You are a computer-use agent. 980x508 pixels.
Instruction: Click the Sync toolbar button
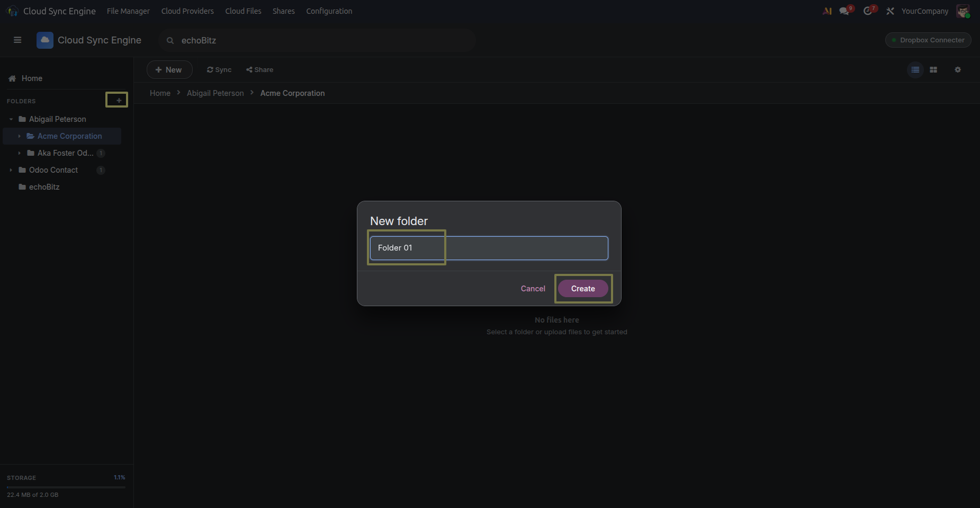219,70
